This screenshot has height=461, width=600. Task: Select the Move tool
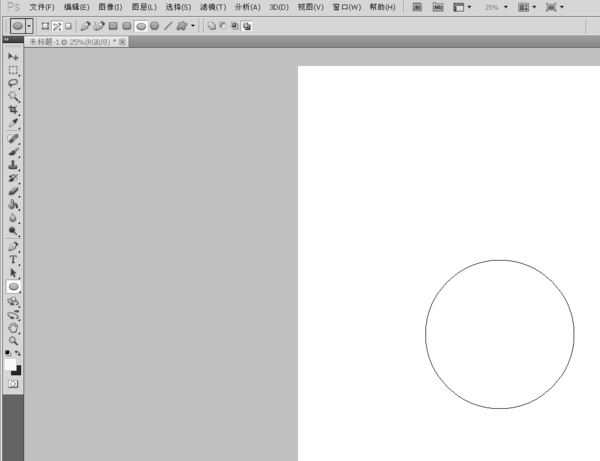[x=13, y=57]
